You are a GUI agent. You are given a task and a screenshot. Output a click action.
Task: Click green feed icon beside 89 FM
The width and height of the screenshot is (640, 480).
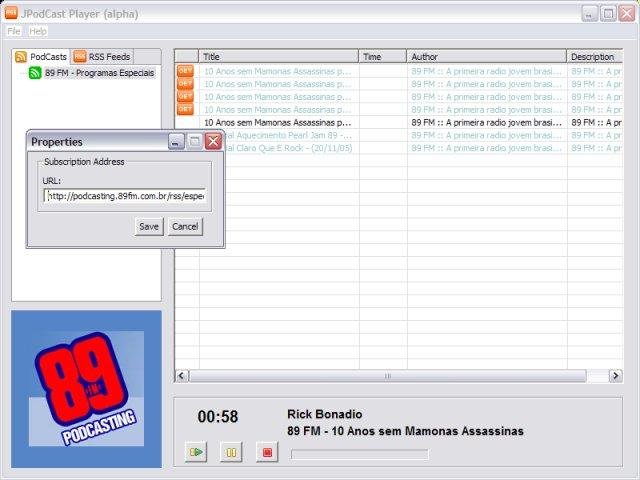pos(35,73)
